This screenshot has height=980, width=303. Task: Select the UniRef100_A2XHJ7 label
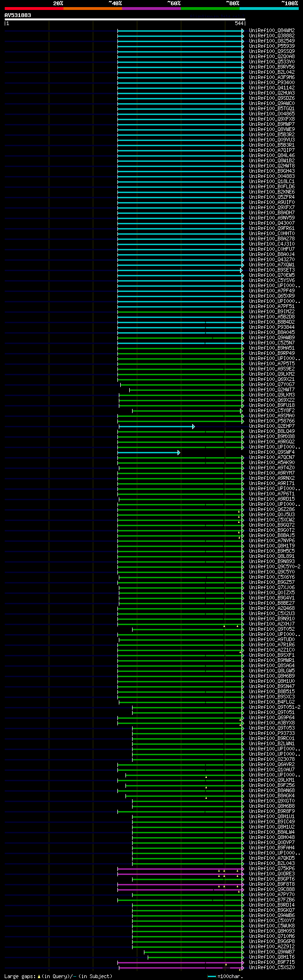(x=272, y=624)
